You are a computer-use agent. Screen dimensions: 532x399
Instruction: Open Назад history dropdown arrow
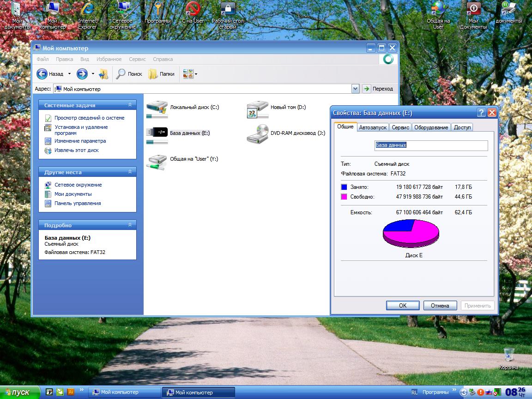click(70, 73)
